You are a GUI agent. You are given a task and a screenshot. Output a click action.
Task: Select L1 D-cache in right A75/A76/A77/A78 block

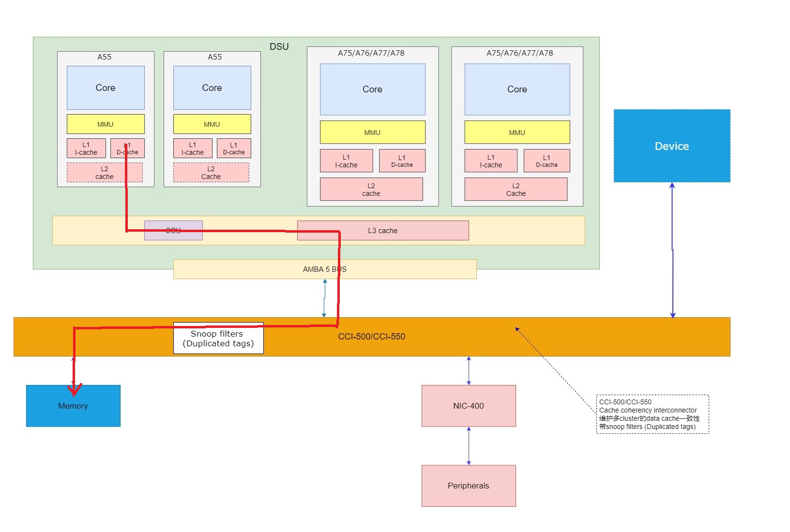coord(547,161)
